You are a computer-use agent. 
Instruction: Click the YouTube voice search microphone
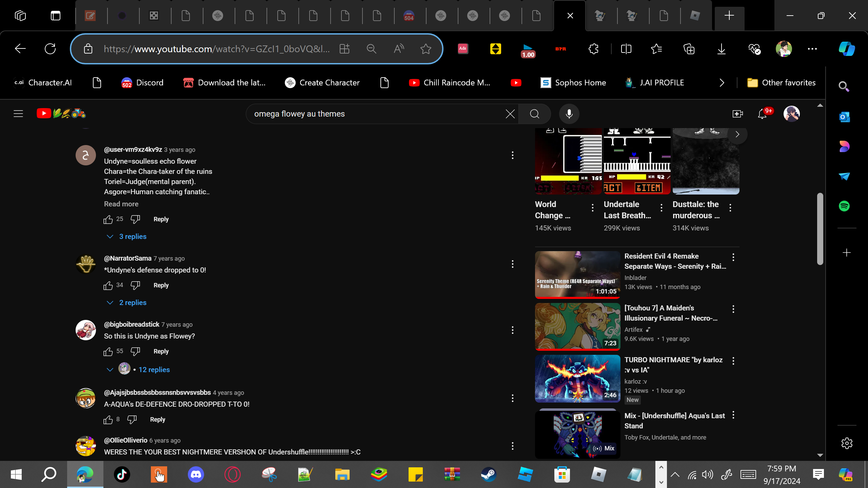(x=569, y=114)
